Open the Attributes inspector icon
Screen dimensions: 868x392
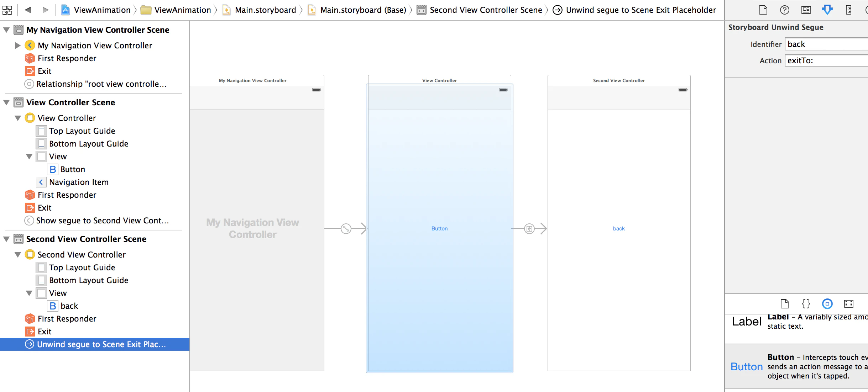tap(827, 10)
